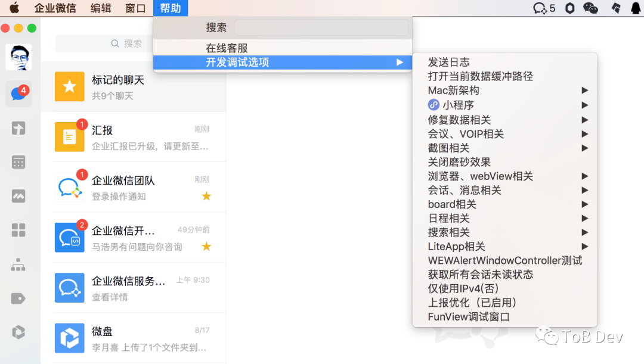Click the WeChat icon in menu bar
This screenshot has width=644, height=364.
click(x=590, y=8)
